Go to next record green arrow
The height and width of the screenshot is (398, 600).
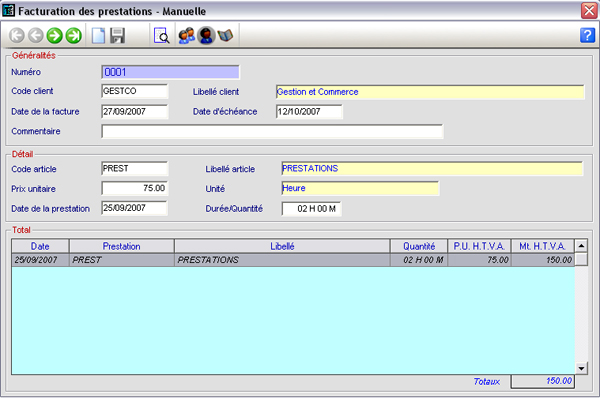point(55,36)
